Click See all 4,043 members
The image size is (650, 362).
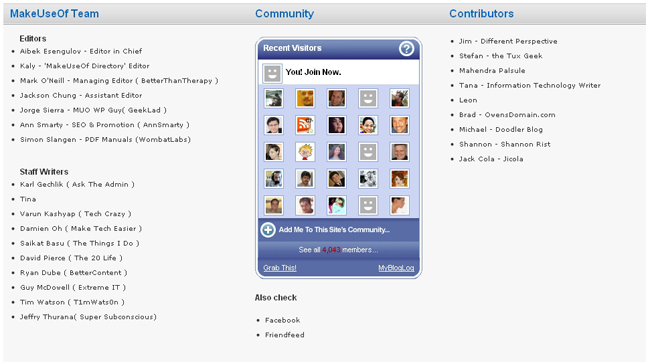[338, 250]
